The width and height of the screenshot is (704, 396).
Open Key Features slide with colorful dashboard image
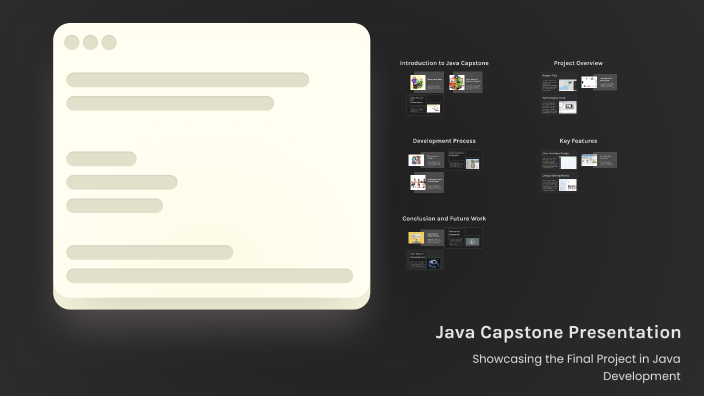(x=599, y=160)
